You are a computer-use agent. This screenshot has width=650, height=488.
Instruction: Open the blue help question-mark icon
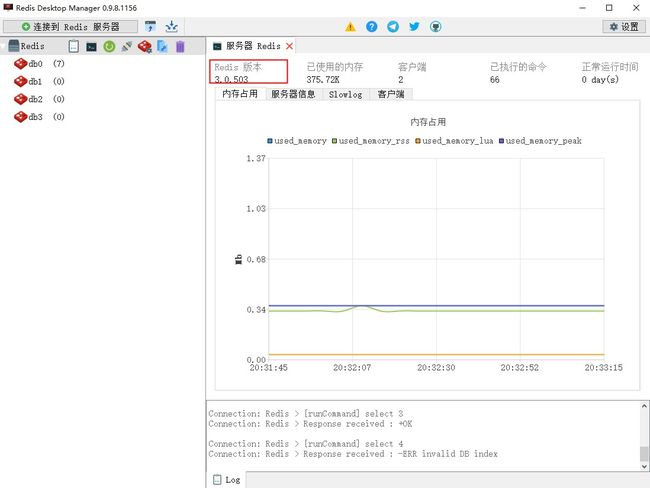click(x=371, y=27)
